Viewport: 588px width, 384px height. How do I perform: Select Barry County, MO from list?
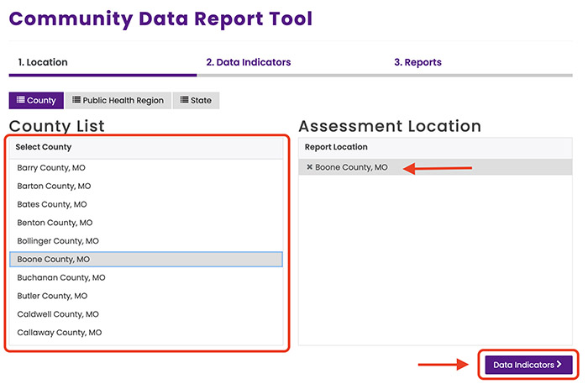tap(146, 167)
